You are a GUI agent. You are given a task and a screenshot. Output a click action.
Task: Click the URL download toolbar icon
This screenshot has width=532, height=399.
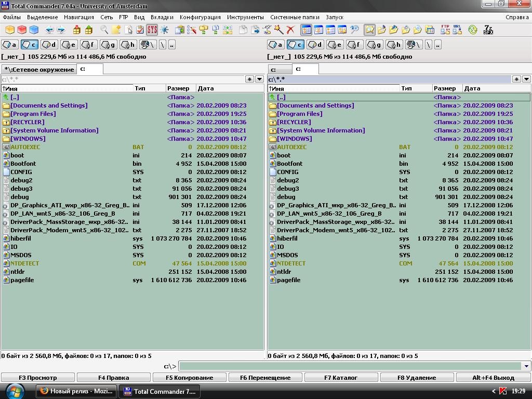tap(457, 30)
